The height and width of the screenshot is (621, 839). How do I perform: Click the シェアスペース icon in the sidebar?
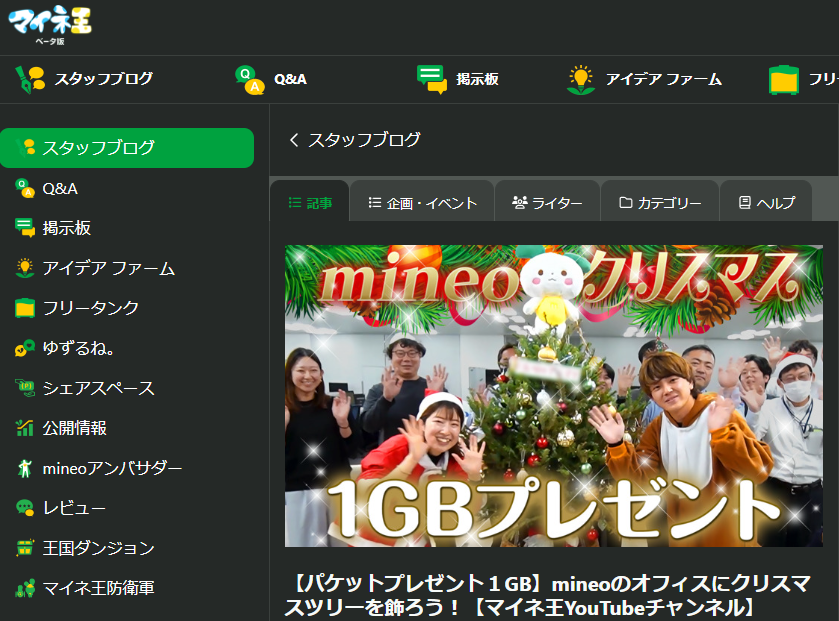point(25,388)
